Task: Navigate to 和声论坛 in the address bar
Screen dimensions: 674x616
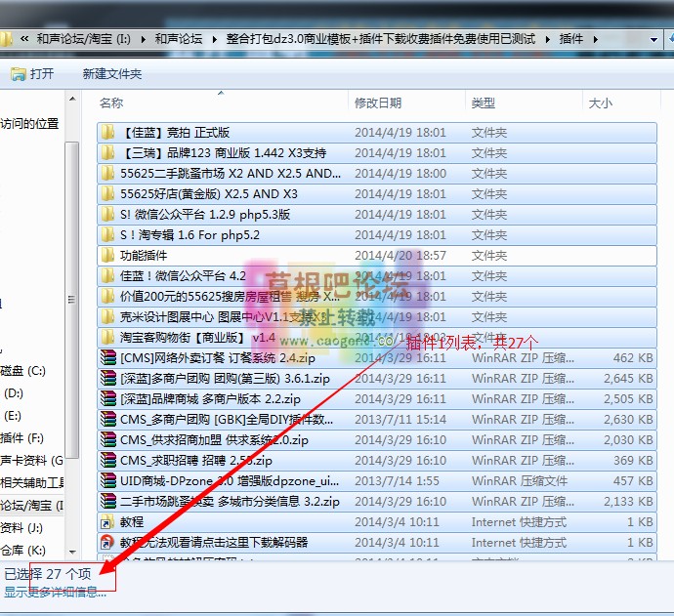Action: [178, 39]
